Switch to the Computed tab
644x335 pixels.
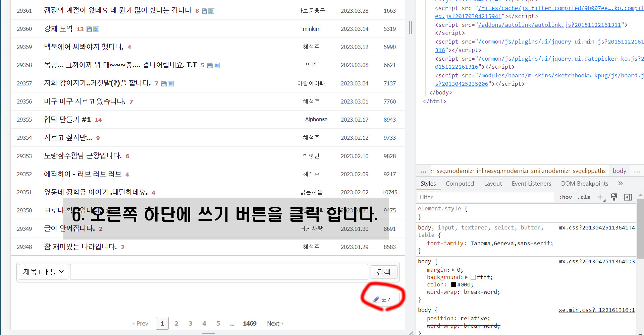pyautogui.click(x=460, y=184)
